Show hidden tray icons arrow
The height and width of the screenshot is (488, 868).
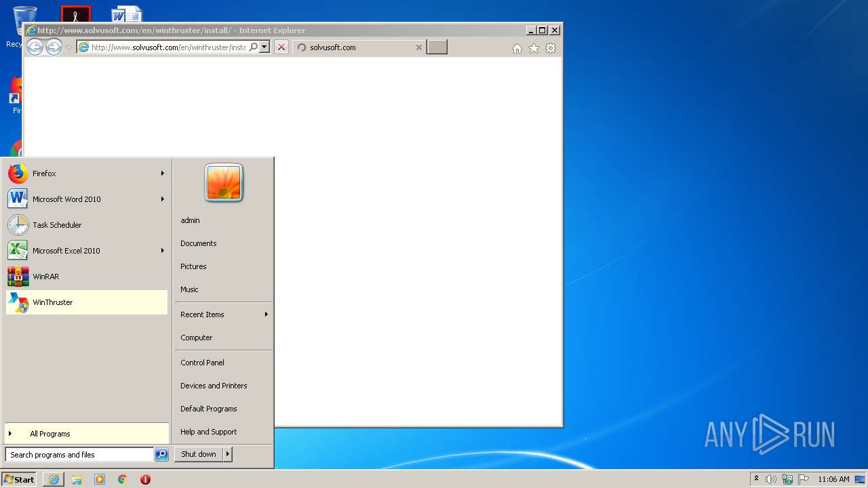(x=756, y=479)
